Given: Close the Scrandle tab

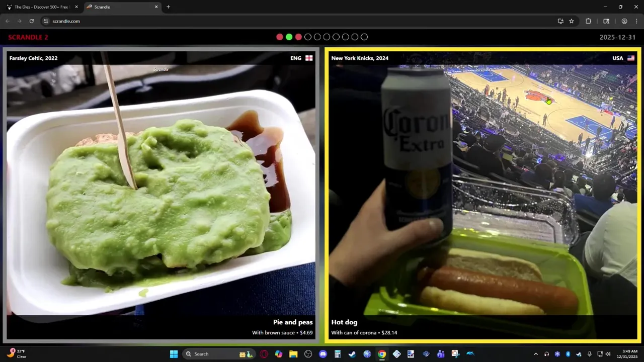Looking at the screenshot, I should [156, 7].
